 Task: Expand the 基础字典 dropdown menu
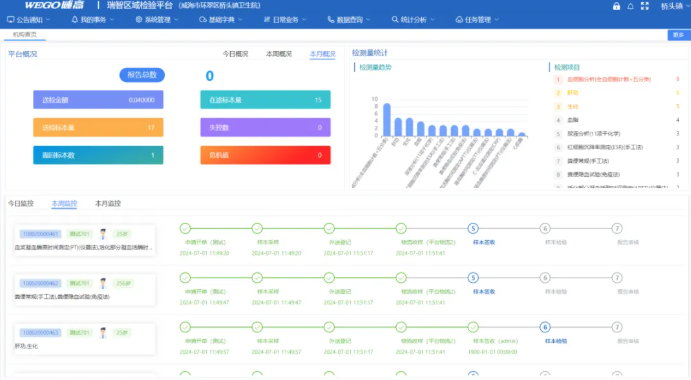click(x=221, y=20)
